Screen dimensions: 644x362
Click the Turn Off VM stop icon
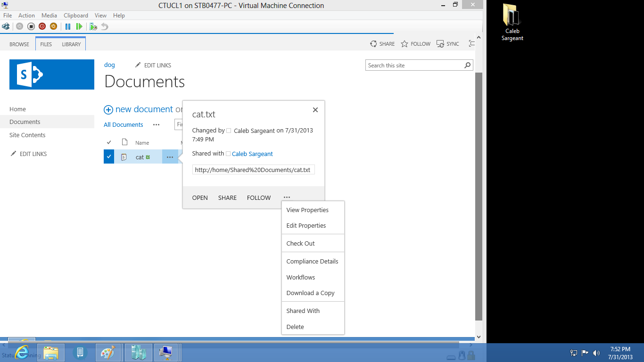pyautogui.click(x=31, y=26)
